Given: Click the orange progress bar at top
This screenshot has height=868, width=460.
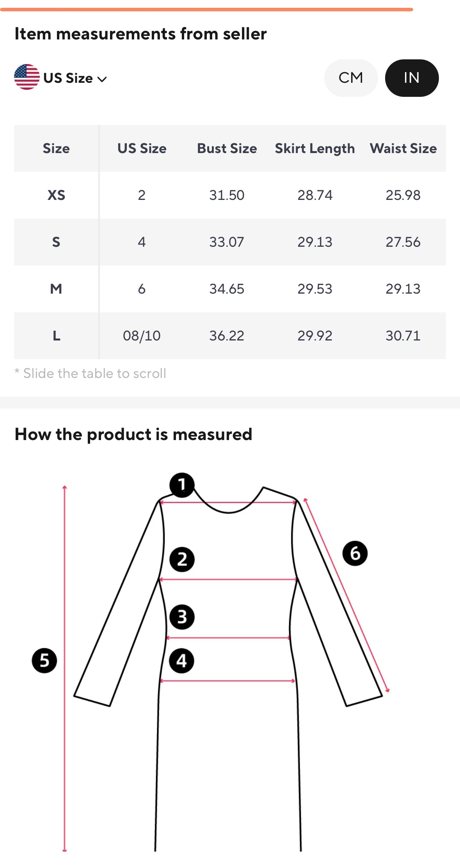Looking at the screenshot, I should [206, 9].
